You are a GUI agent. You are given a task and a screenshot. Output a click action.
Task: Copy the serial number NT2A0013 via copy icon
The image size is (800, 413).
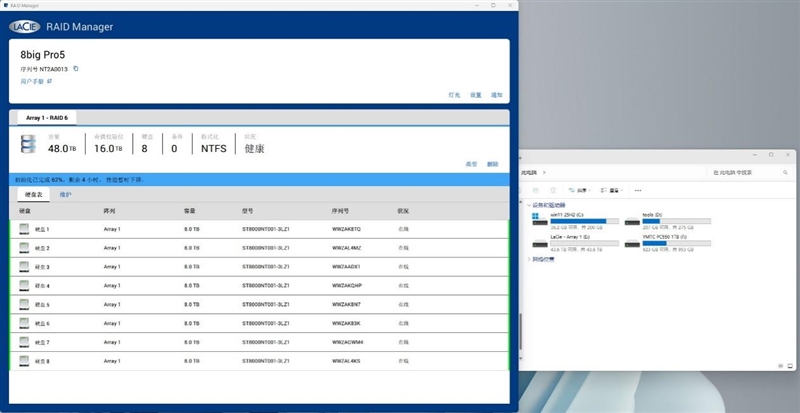[x=76, y=68]
